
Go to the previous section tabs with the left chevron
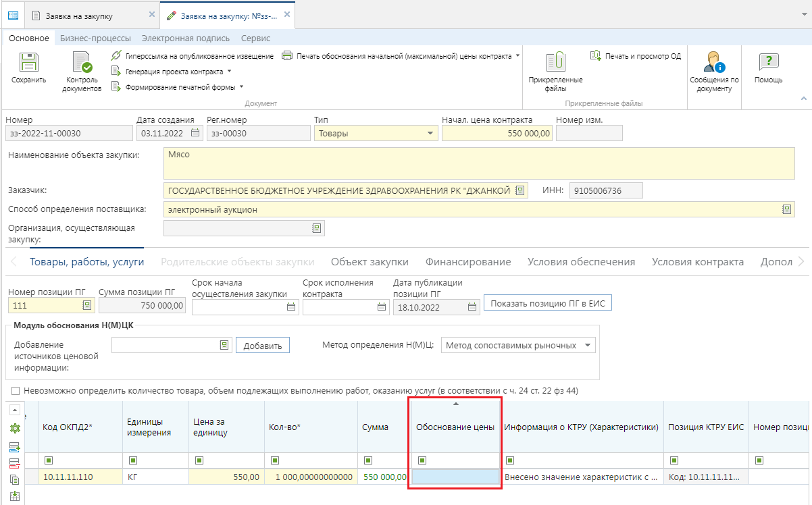[13, 262]
